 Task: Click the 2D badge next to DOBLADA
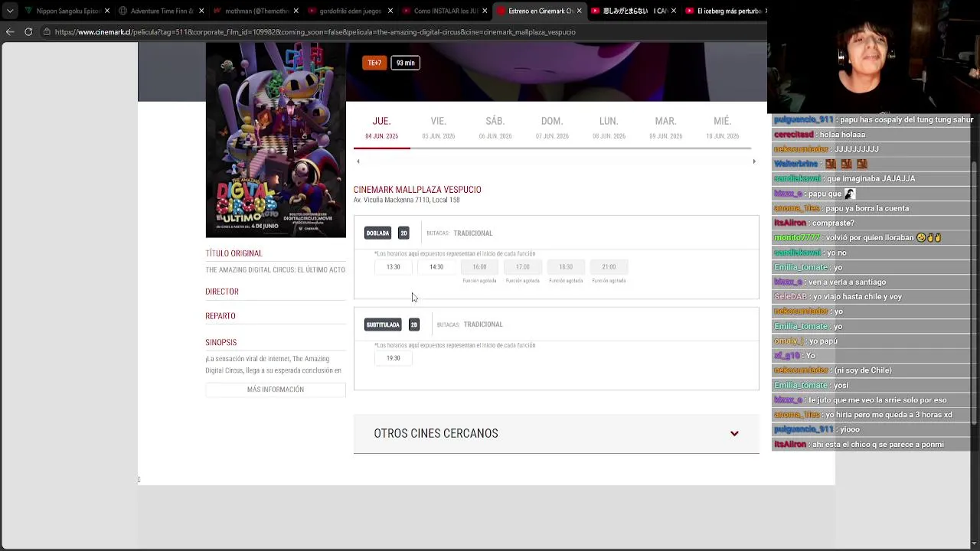[403, 233]
